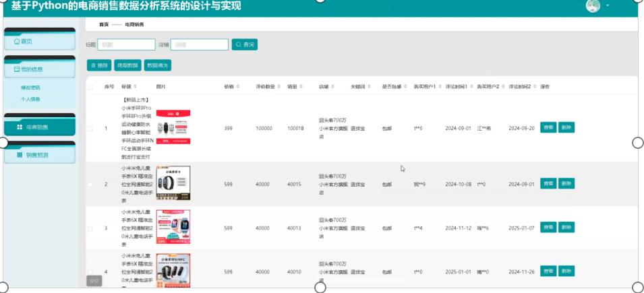
Task: Delete row 1 using its 删除 button
Action: coord(566,127)
